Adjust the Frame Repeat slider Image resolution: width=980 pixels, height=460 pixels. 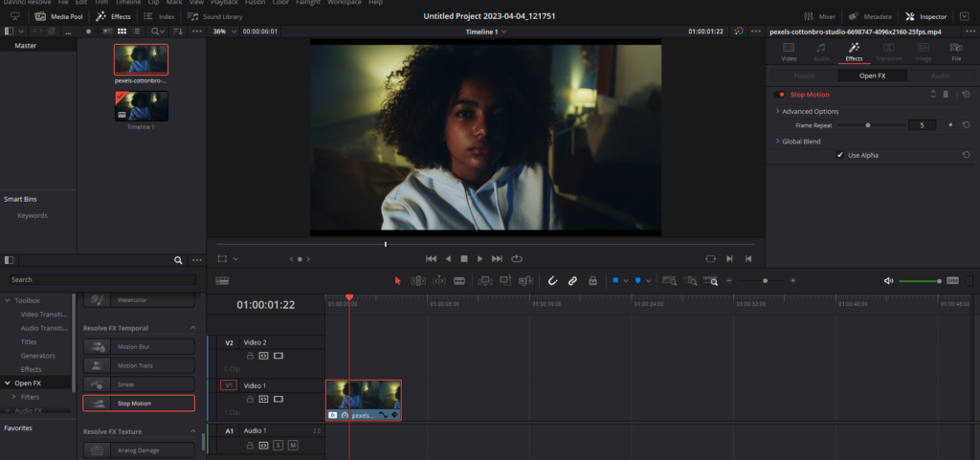pos(870,125)
